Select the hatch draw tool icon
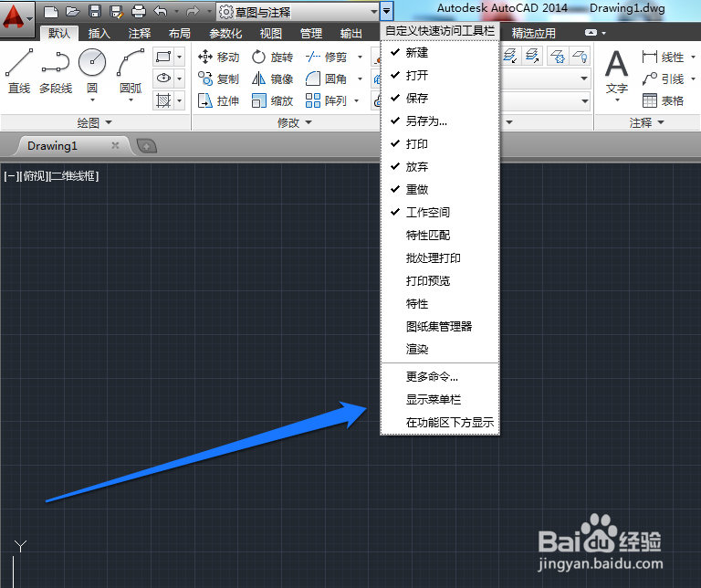Image resolution: width=701 pixels, height=588 pixels. click(163, 100)
